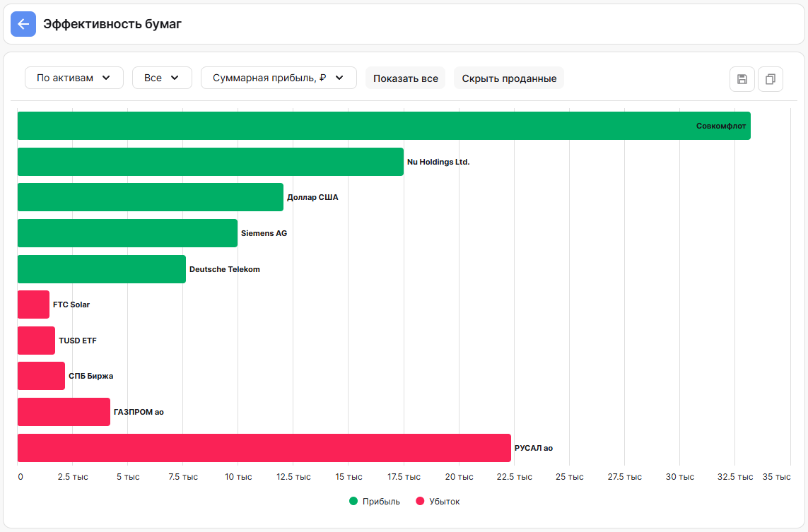808x532 pixels.
Task: Click the '2.5 тыс' axis label
Action: click(x=73, y=477)
